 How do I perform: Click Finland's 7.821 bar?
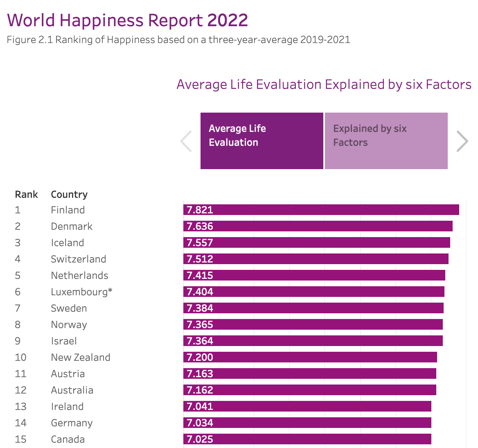click(x=321, y=210)
